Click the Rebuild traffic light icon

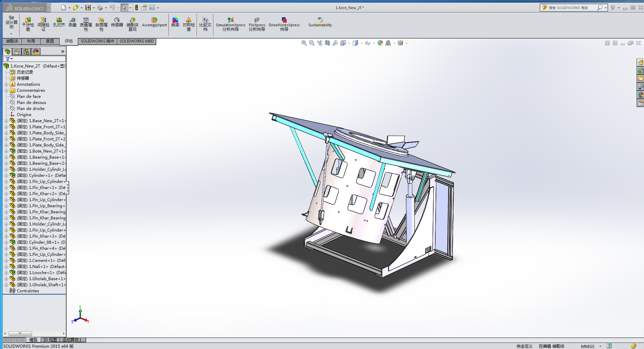(137, 7)
